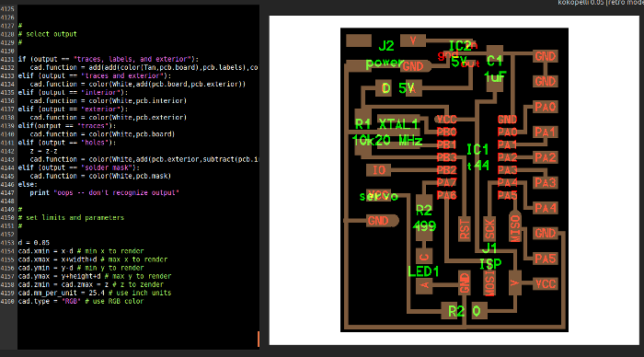Click the 'PB3' pin label

click(x=446, y=157)
